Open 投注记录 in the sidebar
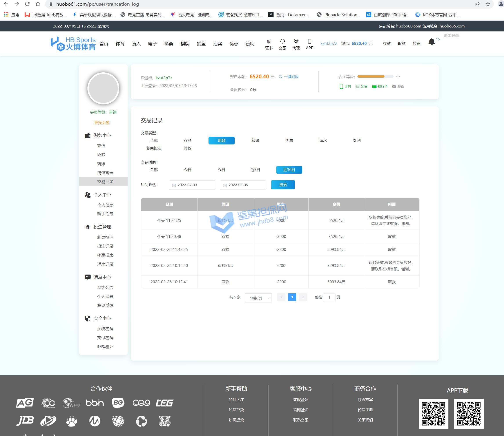Screen dimensions: 504x436 click(105, 246)
